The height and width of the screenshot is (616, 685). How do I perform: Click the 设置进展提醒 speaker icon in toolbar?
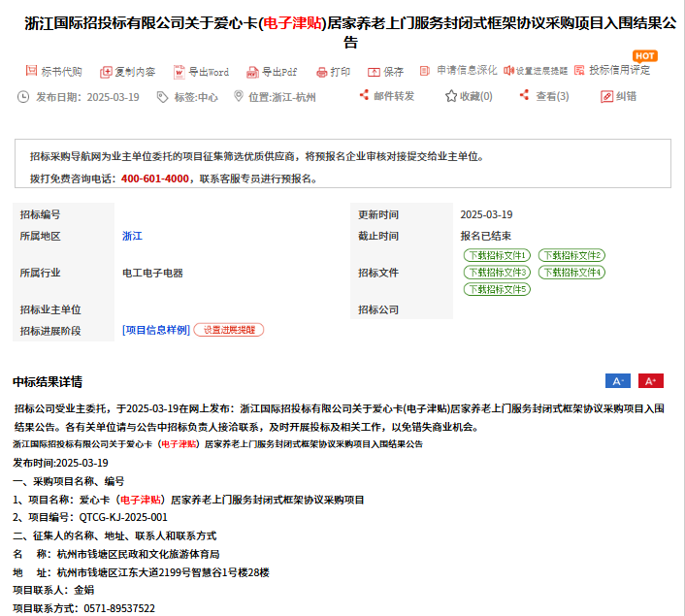click(508, 71)
